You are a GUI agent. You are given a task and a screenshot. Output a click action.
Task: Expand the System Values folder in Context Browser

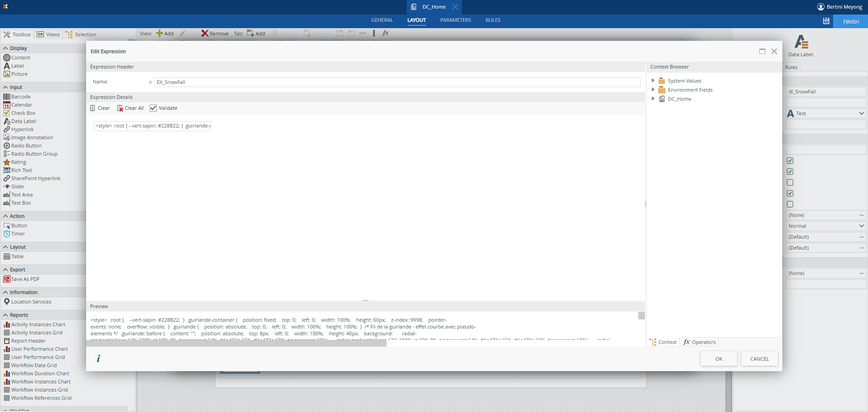point(653,80)
